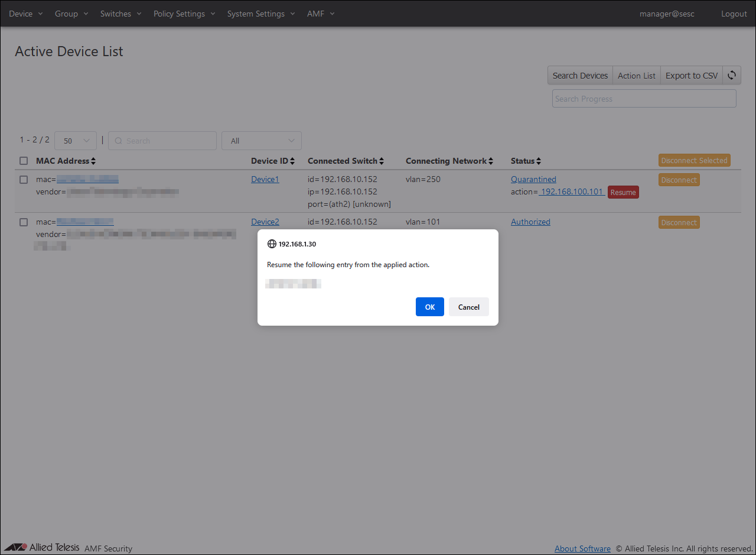Expand the All status filter dropdown
Screen dimensions: 756x555
(x=262, y=141)
